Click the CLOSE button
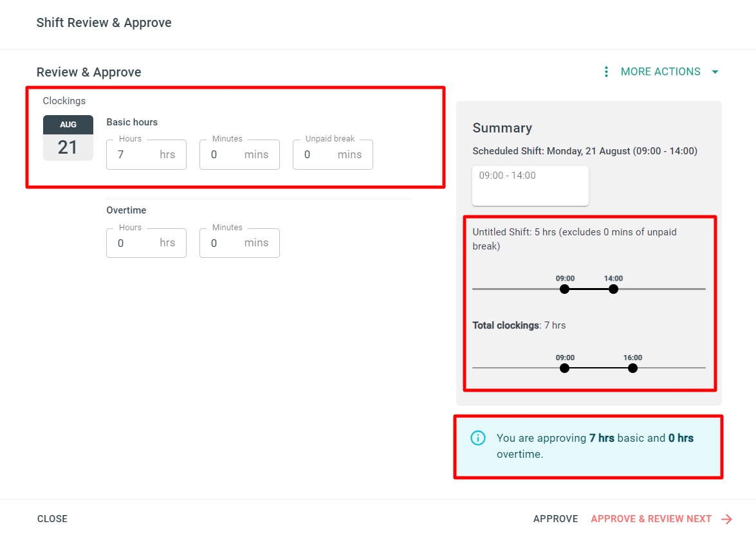Screen dimensions: 756x535 click(53, 519)
